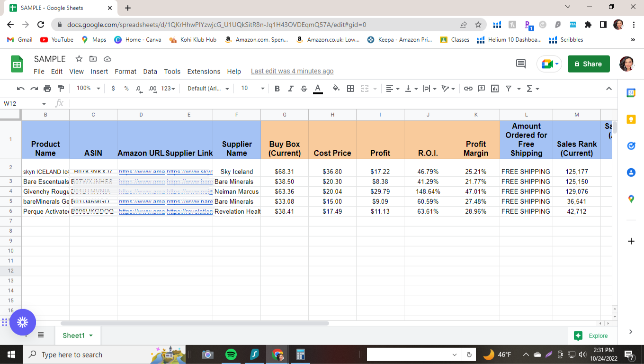Open vertical align dropdown
The image size is (644, 364).
click(411, 89)
